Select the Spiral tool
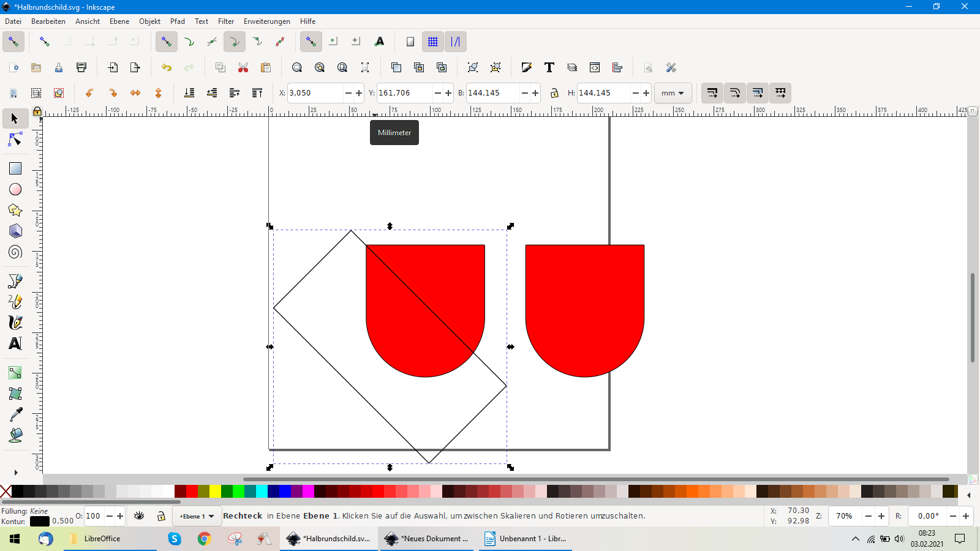This screenshot has height=551, width=980. [x=15, y=252]
